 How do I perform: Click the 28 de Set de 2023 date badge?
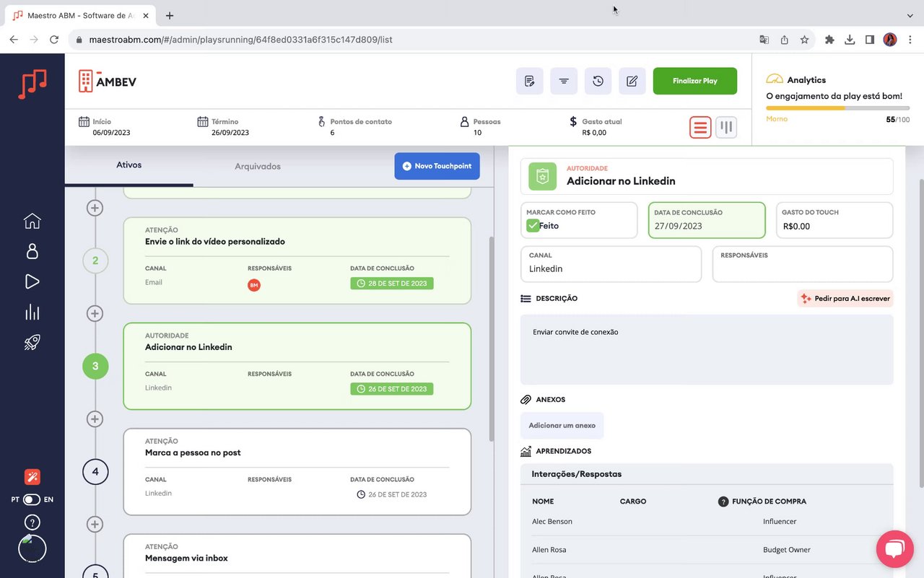392,284
